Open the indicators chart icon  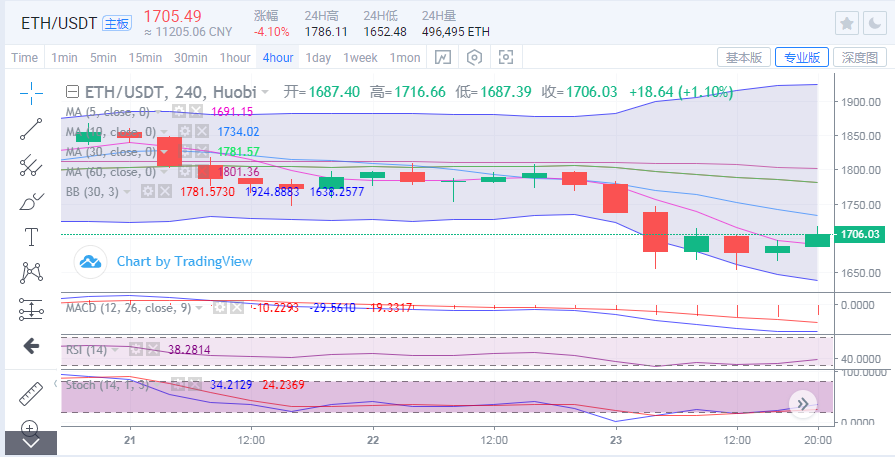[x=443, y=57]
